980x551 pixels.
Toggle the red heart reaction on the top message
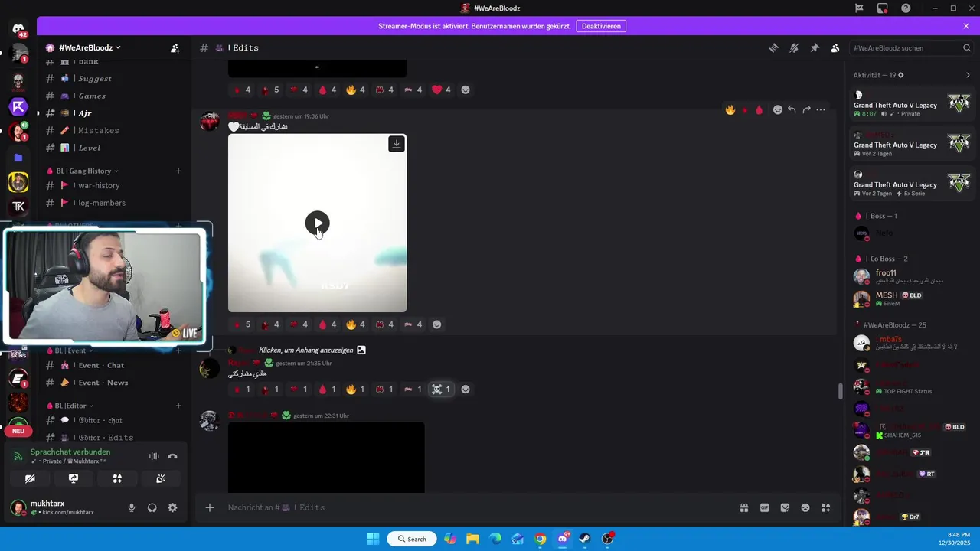click(x=441, y=90)
